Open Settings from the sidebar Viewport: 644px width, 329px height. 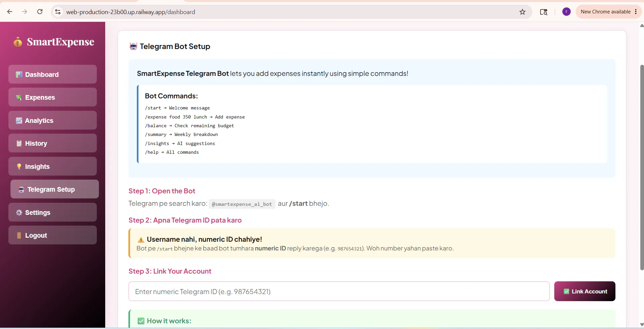53,212
